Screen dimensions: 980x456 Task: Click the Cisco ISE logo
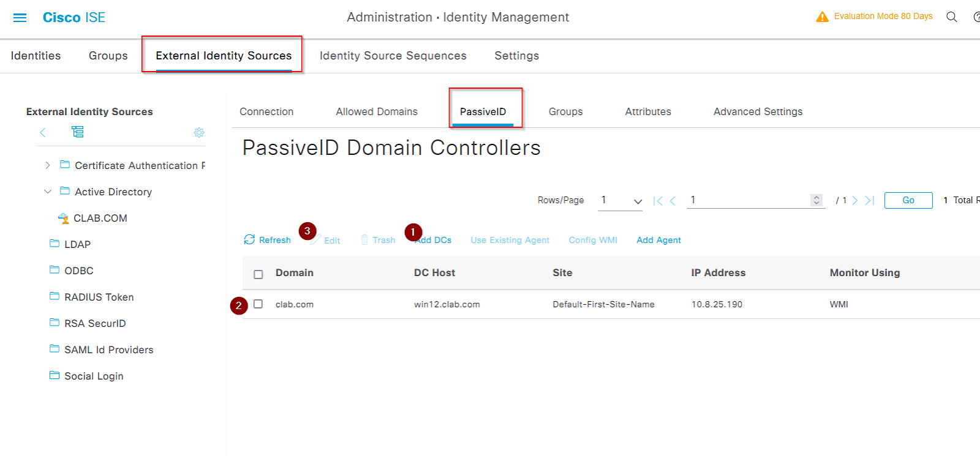pos(74,18)
